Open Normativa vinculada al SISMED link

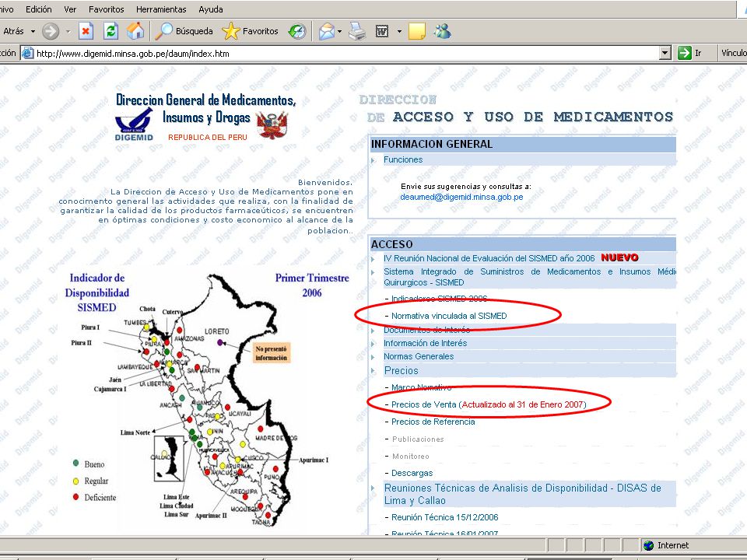tap(449, 316)
